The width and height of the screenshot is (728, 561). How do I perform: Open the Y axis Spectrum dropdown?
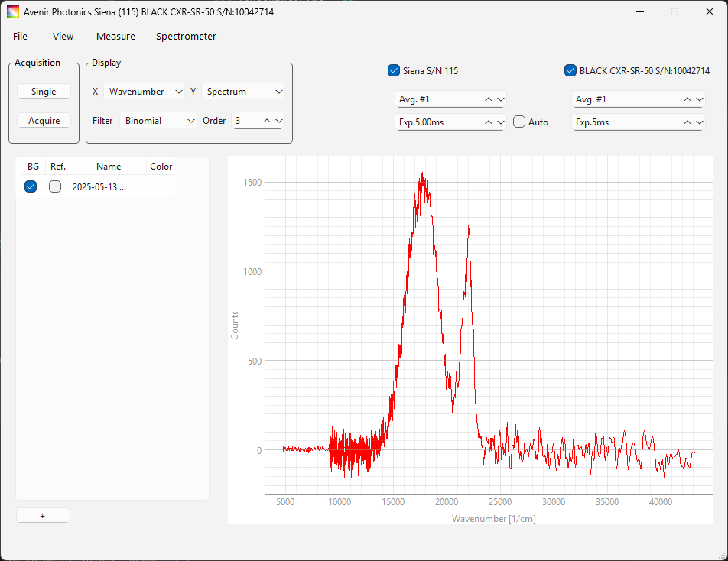pyautogui.click(x=243, y=92)
